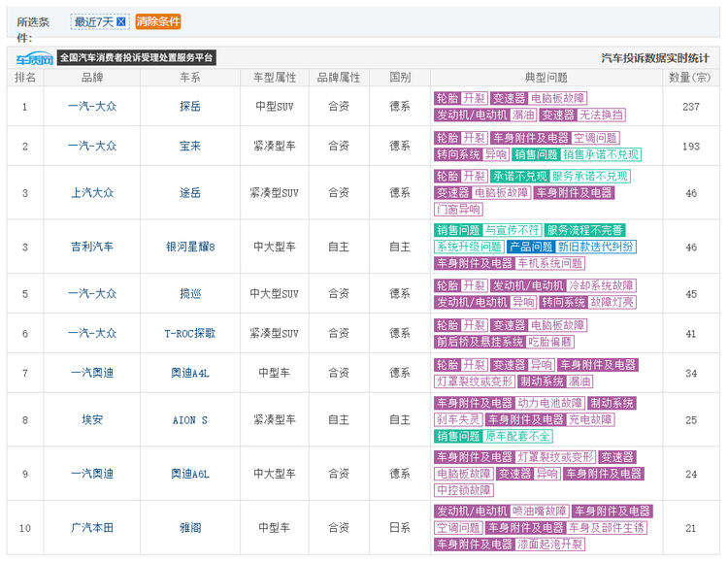Click the 中控锁故障 tag
The image size is (728, 562).
[464, 490]
